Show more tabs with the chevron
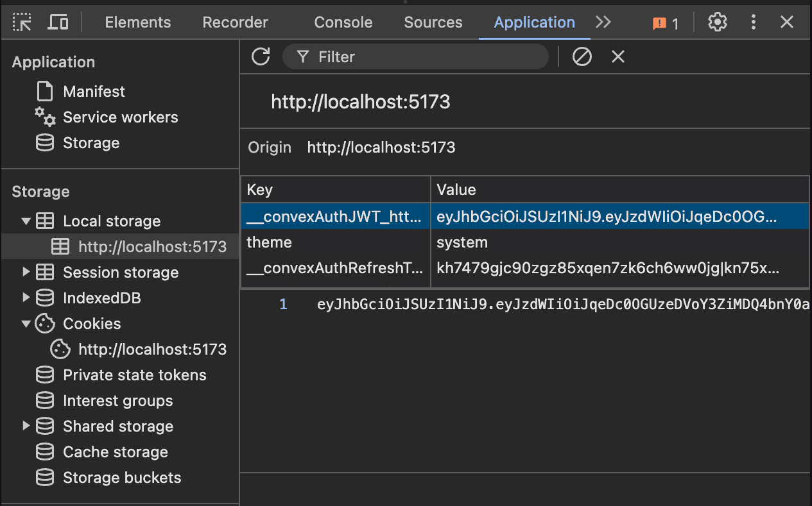This screenshot has height=506, width=812. point(603,22)
